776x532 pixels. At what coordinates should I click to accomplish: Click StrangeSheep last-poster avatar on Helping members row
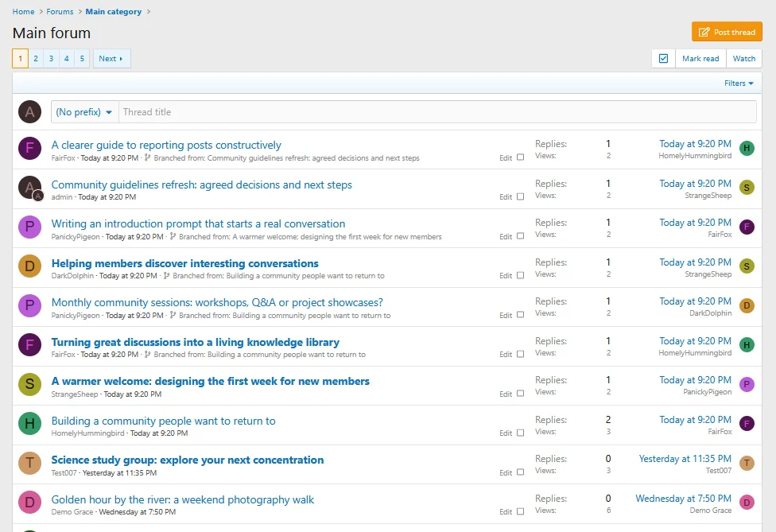[747, 266]
